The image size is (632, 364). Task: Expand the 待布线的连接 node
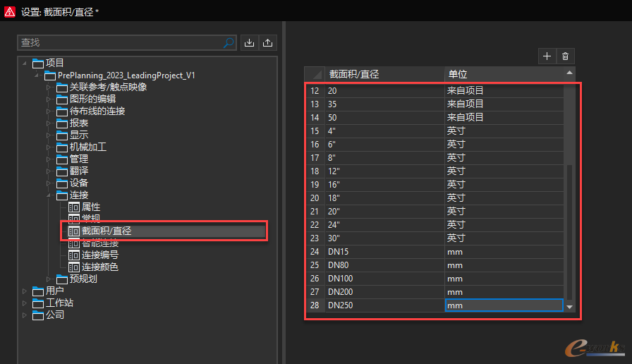(x=49, y=111)
